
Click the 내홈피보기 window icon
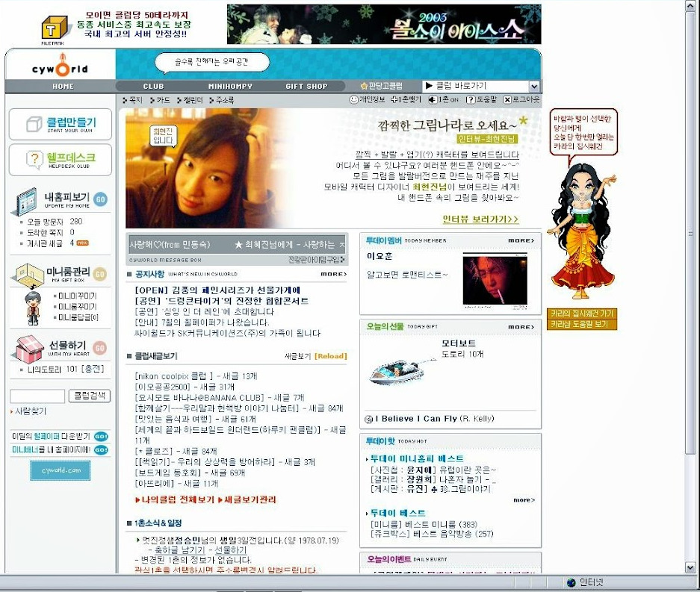click(x=26, y=202)
